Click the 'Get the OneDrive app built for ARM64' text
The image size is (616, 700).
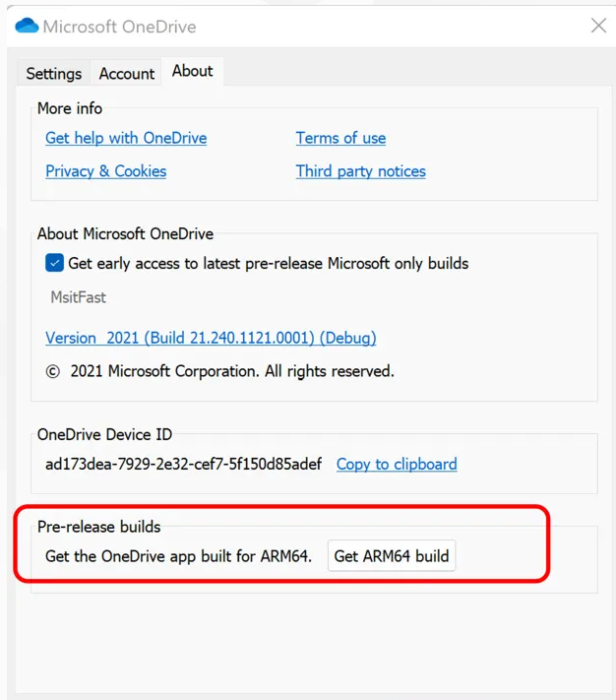pyautogui.click(x=178, y=556)
